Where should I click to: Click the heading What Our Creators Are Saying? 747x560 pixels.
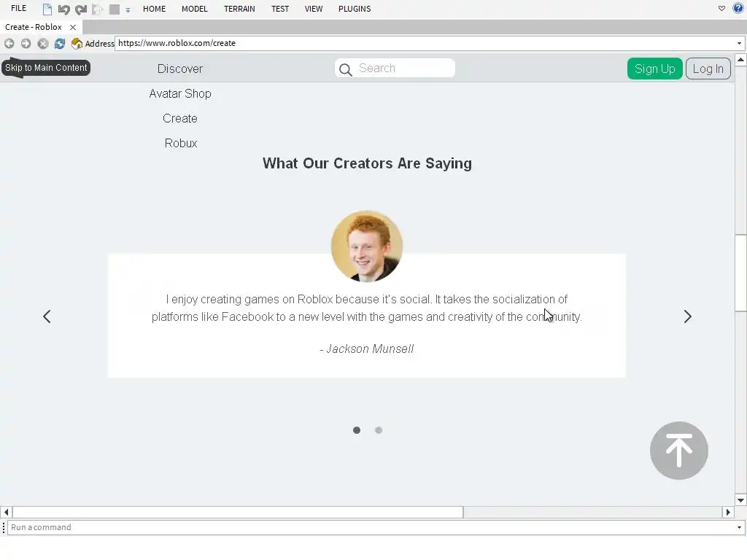tap(367, 163)
